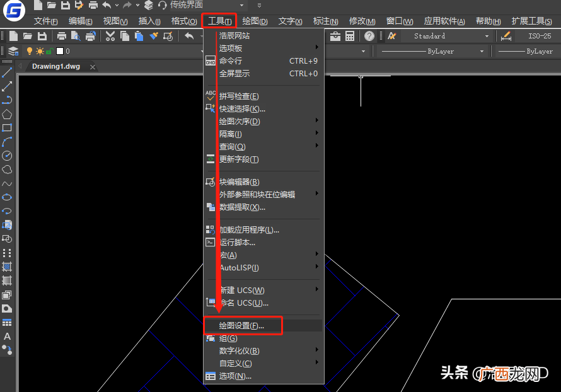The width and height of the screenshot is (561, 392).
Task: Toggle the layer lock padlock icon
Action: pos(50,51)
